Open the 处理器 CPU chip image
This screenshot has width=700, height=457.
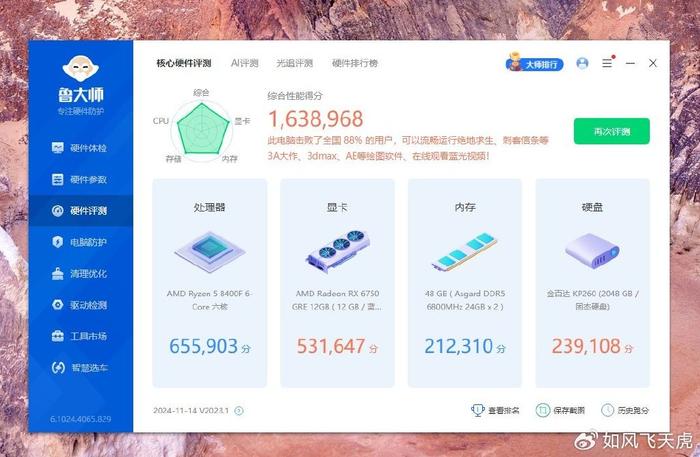[x=210, y=251]
